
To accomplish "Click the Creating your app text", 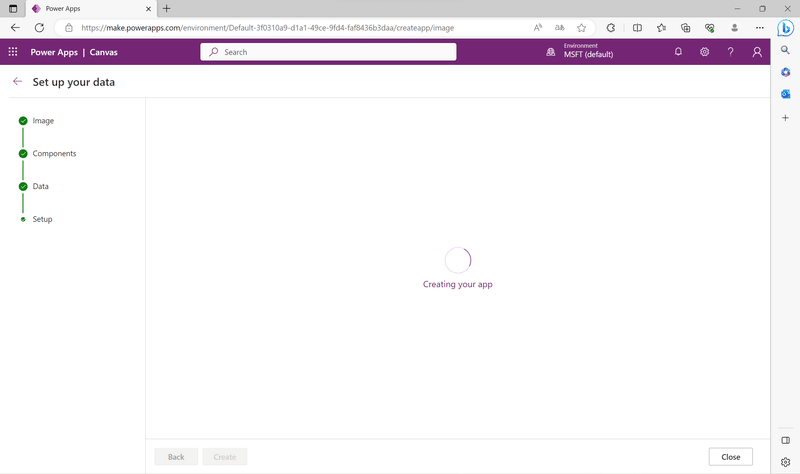I will pyautogui.click(x=458, y=284).
